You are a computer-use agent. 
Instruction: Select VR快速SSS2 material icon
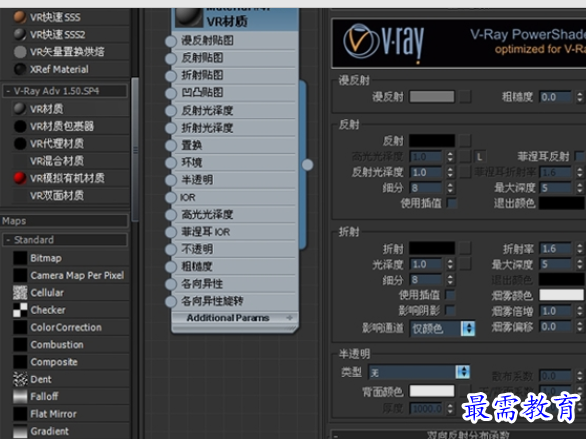coord(20,34)
